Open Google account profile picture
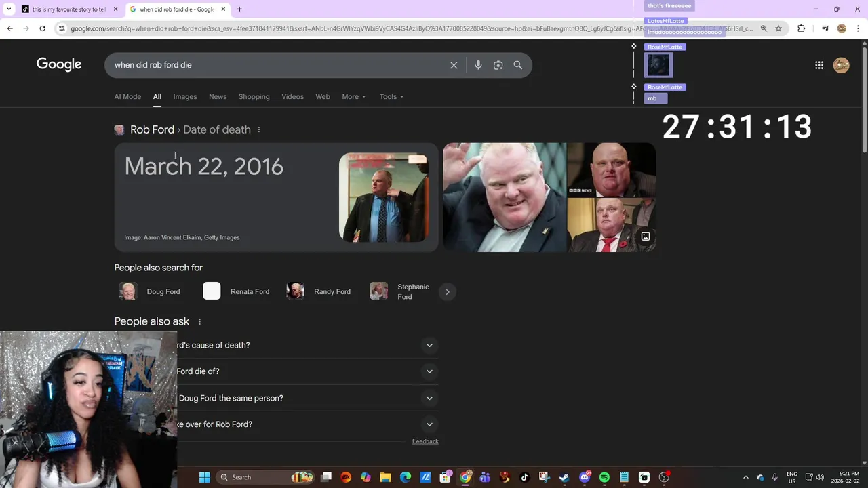The image size is (868, 488). [841, 65]
